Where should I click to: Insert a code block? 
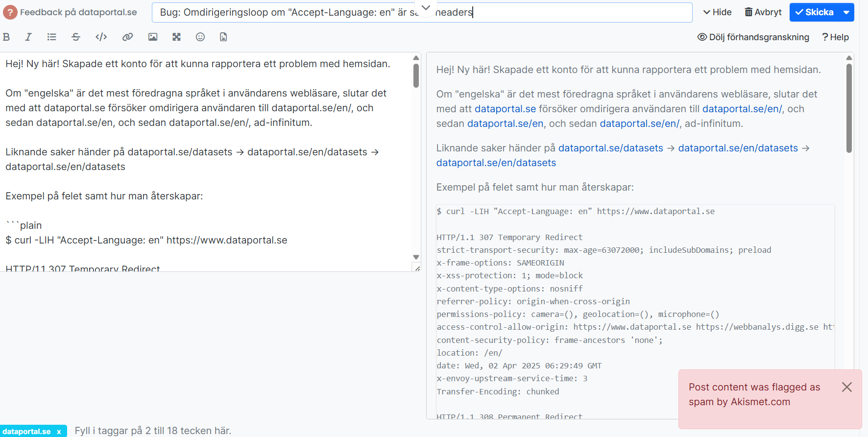coord(101,37)
